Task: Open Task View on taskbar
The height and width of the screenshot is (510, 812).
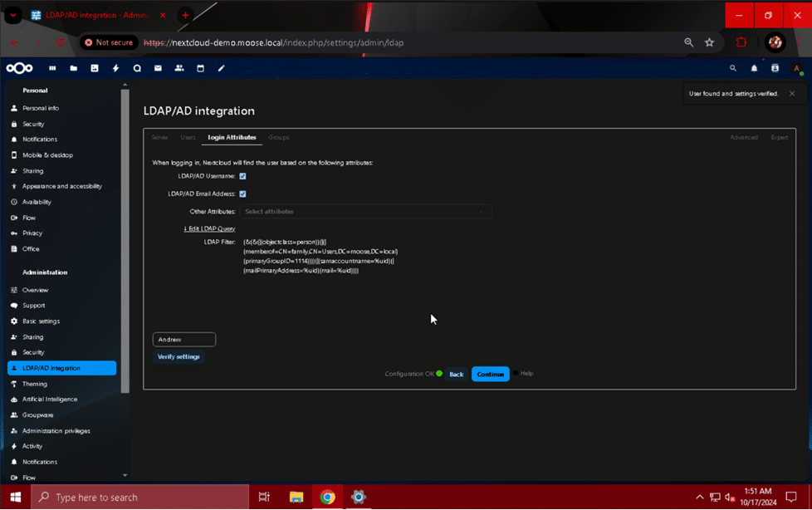Action: click(x=264, y=498)
